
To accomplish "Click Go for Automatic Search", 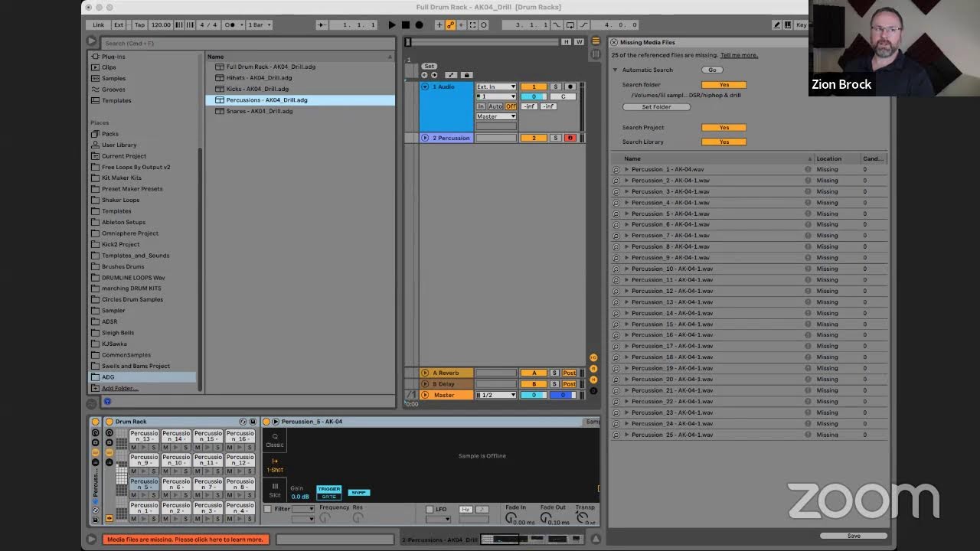I will 712,70.
